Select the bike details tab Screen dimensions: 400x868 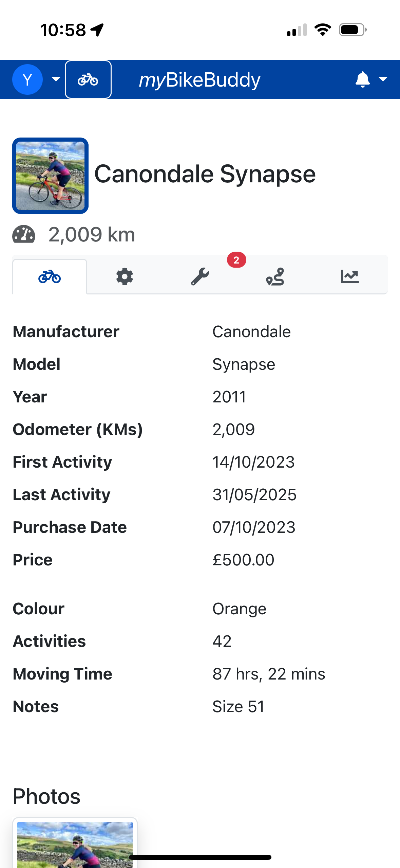[x=50, y=276]
